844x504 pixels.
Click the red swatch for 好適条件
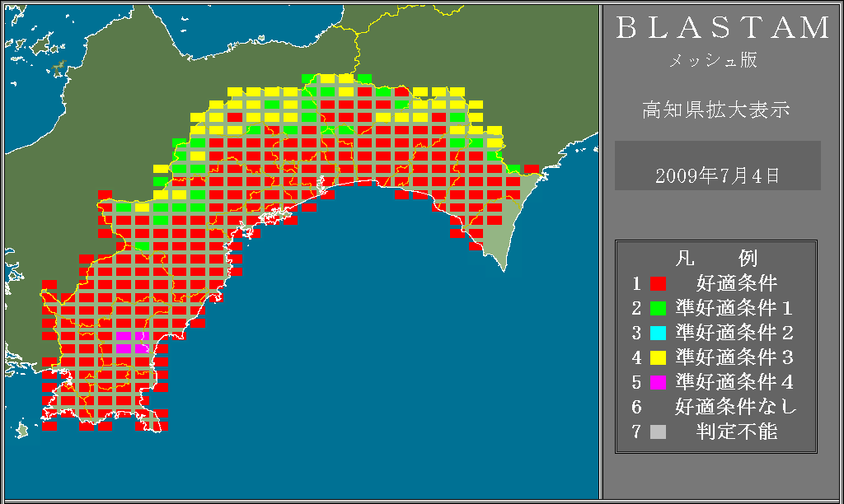point(658,283)
